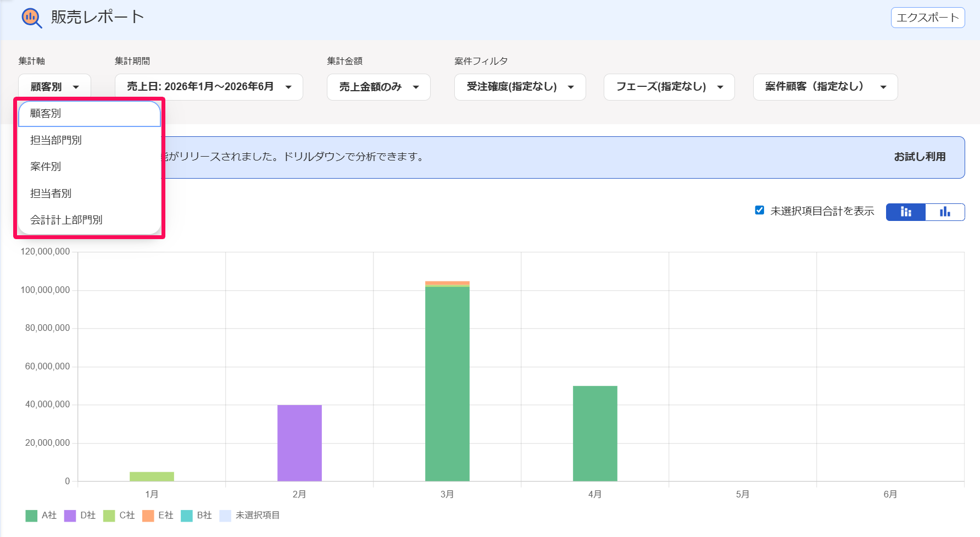Pick 会計計上部門別 from the list
980x537 pixels.
click(x=90, y=220)
